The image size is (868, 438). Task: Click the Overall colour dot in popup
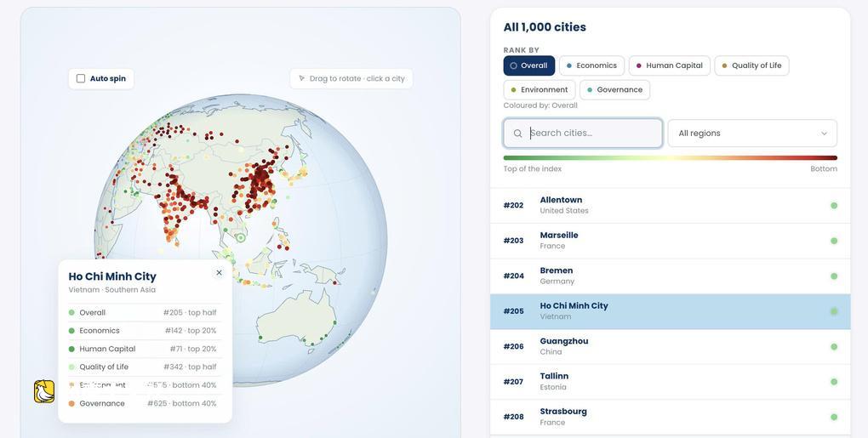click(71, 312)
